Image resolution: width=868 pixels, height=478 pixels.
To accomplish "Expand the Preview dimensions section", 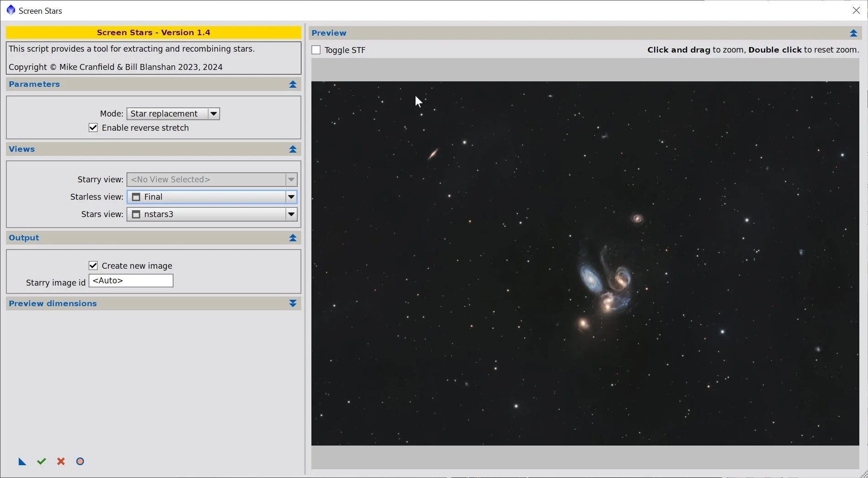I will tap(293, 304).
